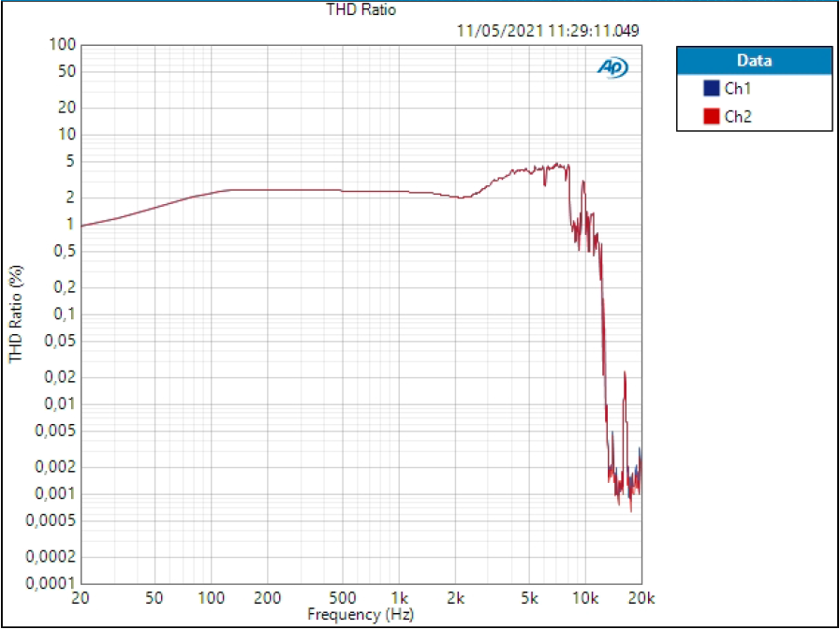Image resolution: width=840 pixels, height=629 pixels.
Task: Click the 0,5 value on the vertical axis
Action: (x=65, y=252)
